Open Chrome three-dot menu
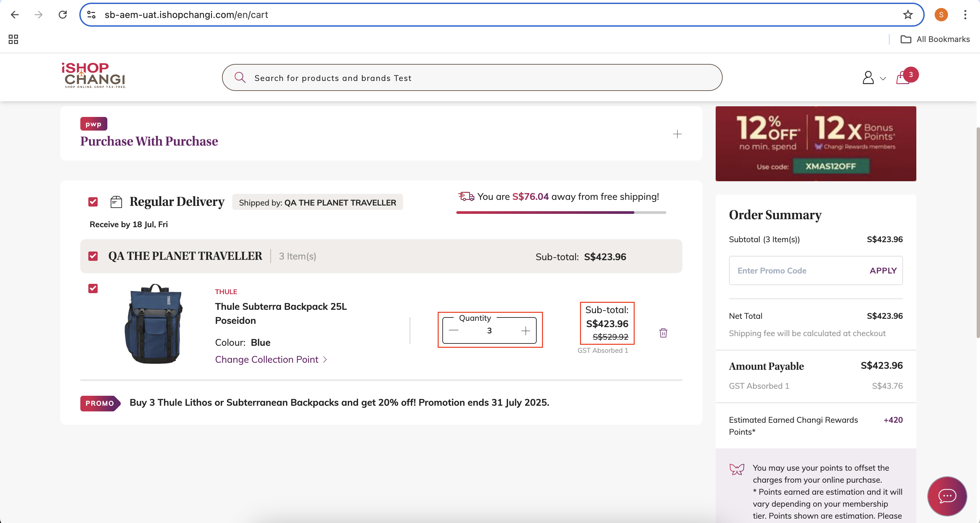 [965, 15]
